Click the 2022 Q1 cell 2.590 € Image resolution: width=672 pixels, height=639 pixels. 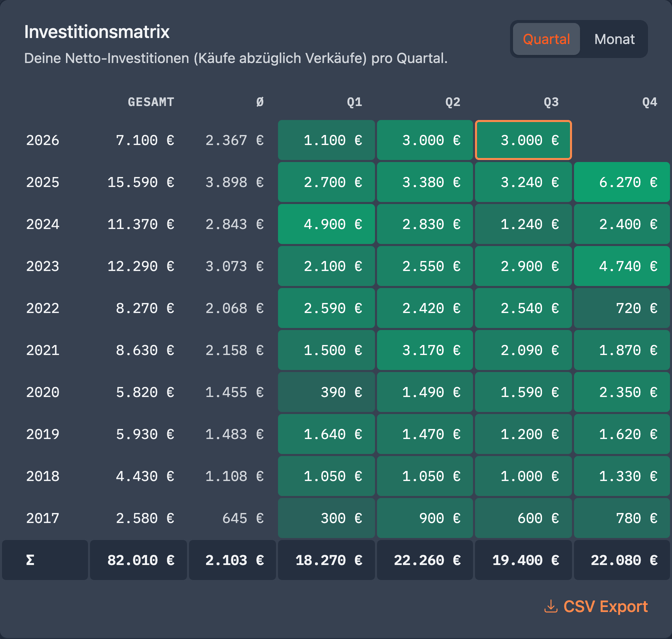(326, 308)
